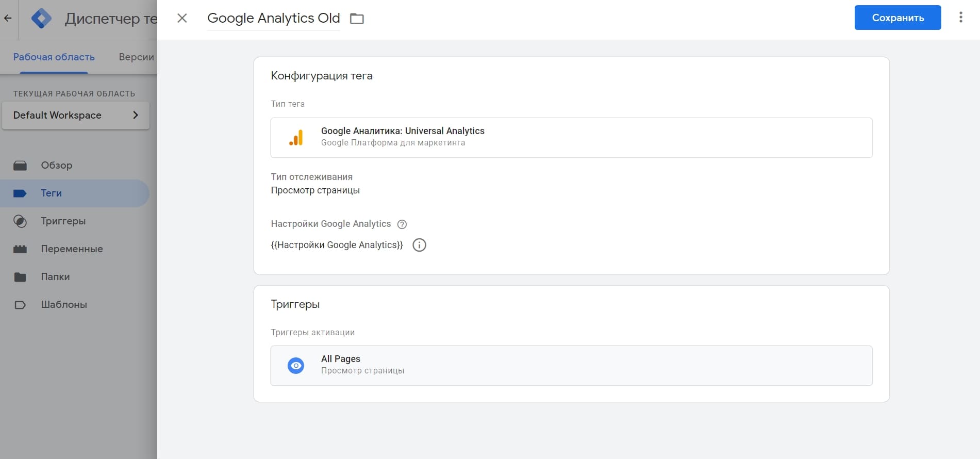
Task: Click the Google Analytics bar chart icon
Action: (296, 138)
